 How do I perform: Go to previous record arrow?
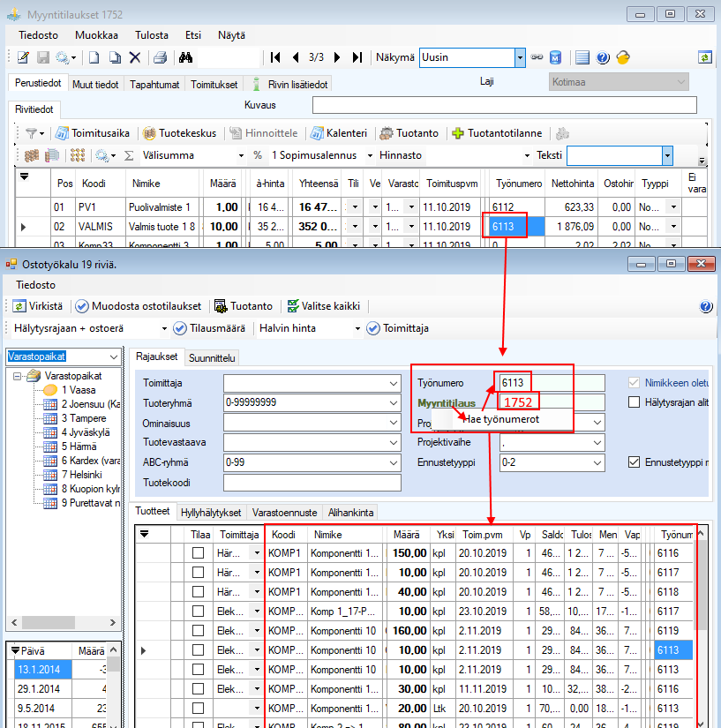point(296,57)
